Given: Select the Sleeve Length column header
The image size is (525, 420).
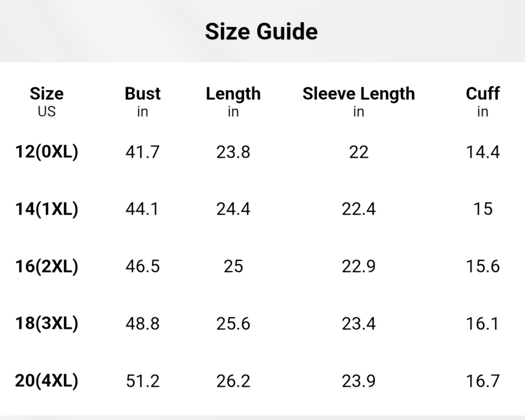Looking at the screenshot, I should tap(359, 101).
